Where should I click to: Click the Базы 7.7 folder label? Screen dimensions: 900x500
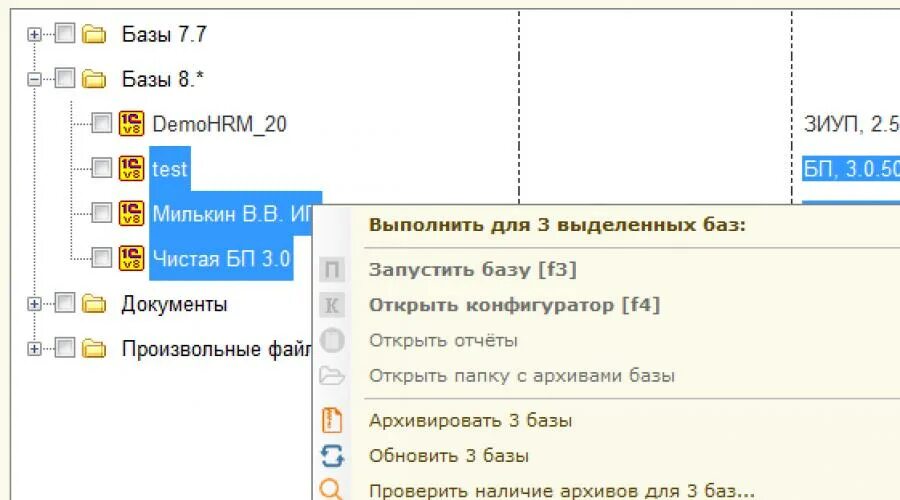[164, 34]
